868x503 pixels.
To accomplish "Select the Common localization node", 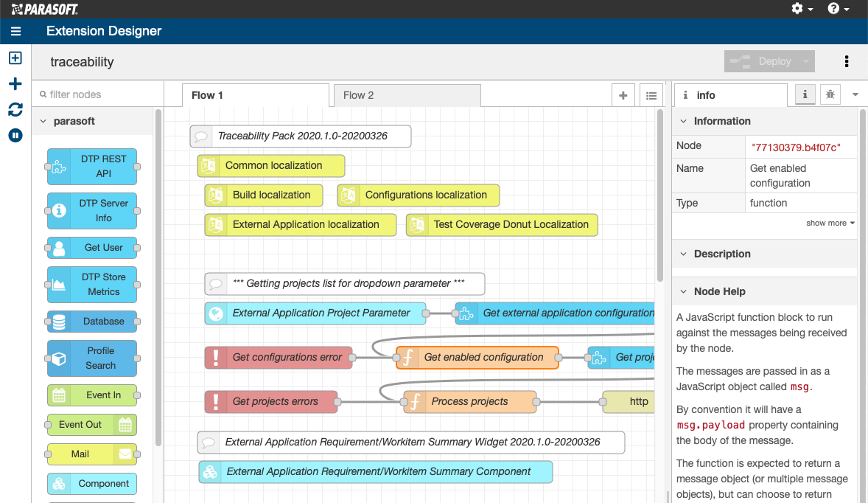I will pos(271,166).
